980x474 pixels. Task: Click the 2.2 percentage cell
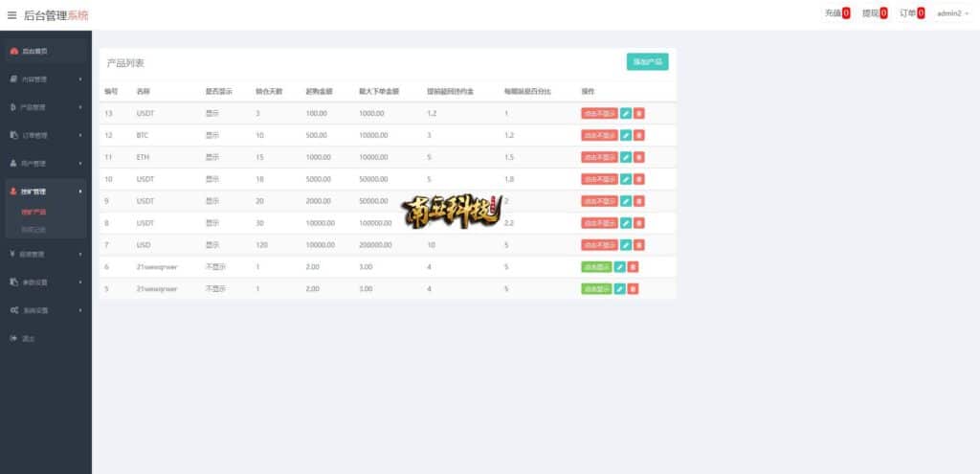coord(508,223)
